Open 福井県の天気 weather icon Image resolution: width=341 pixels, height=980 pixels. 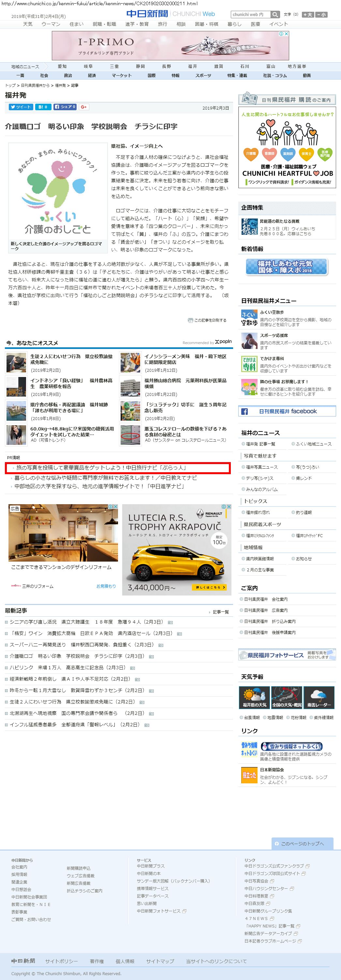254,697
